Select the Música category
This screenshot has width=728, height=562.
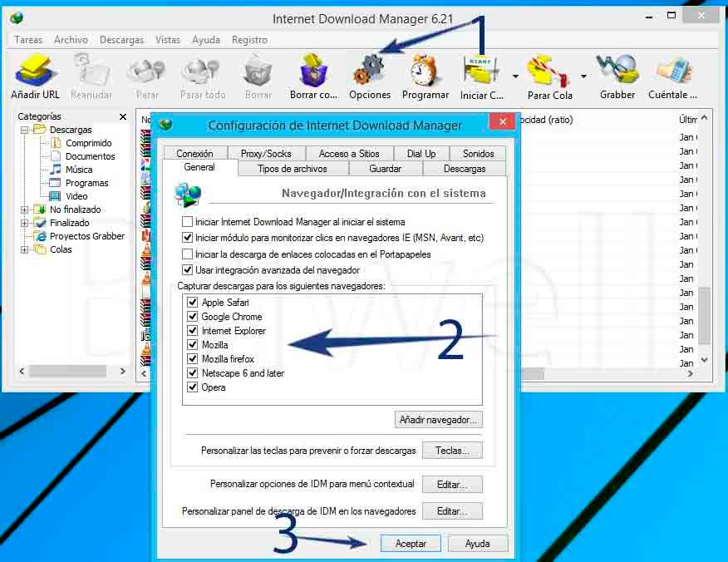pyautogui.click(x=79, y=170)
